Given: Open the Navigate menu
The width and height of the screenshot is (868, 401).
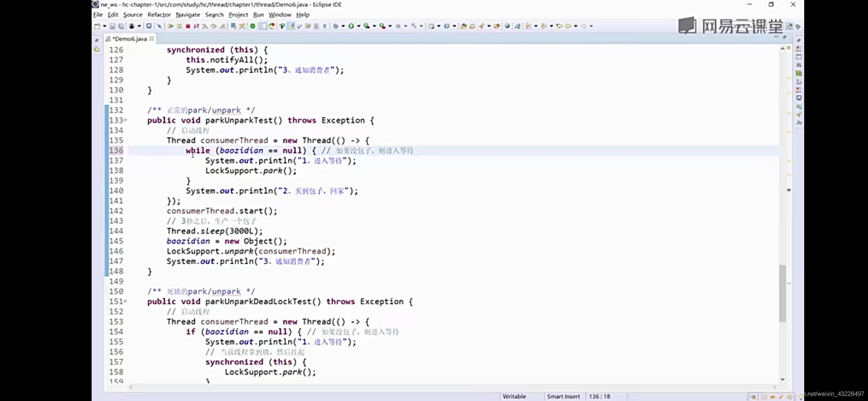Looking at the screenshot, I should pyautogui.click(x=188, y=15).
